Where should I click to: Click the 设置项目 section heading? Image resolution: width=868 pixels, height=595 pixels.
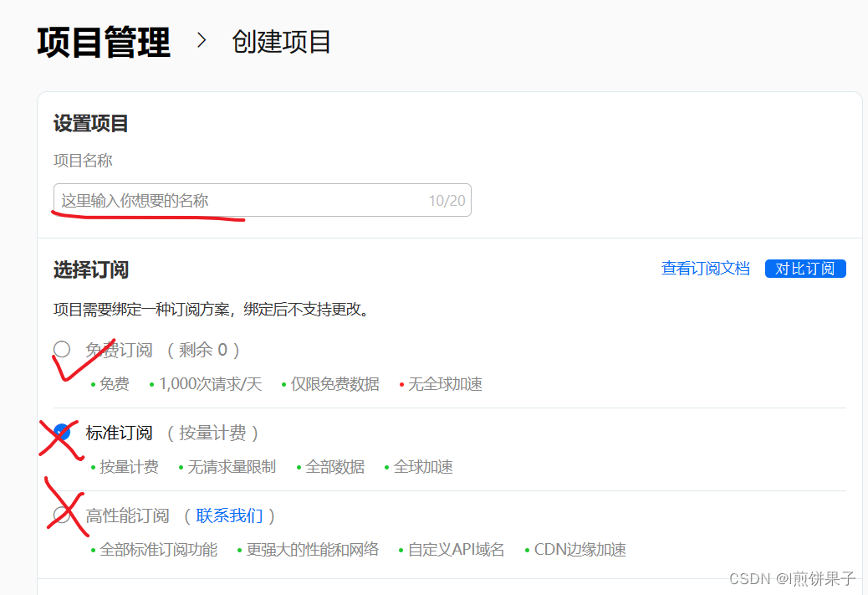coord(91,124)
